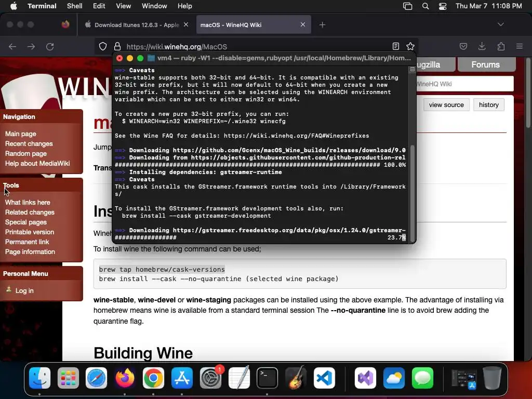532x399 pixels.
Task: Open TextEdit from the Dock
Action: point(239,378)
